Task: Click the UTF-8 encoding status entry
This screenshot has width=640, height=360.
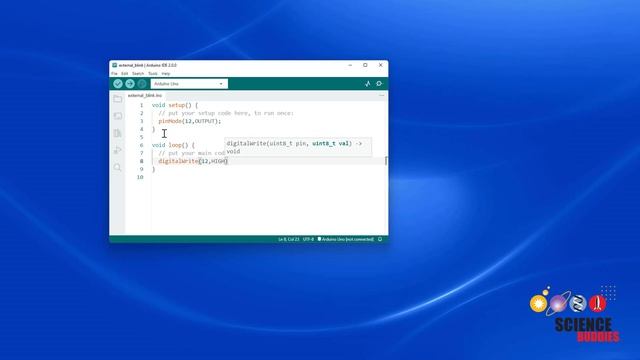Action: point(308,239)
